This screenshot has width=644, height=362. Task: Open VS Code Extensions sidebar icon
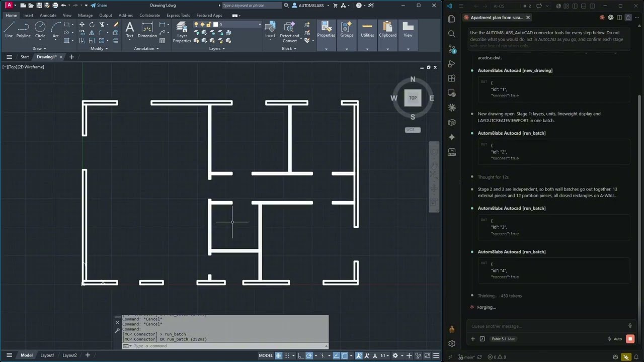[451, 78]
